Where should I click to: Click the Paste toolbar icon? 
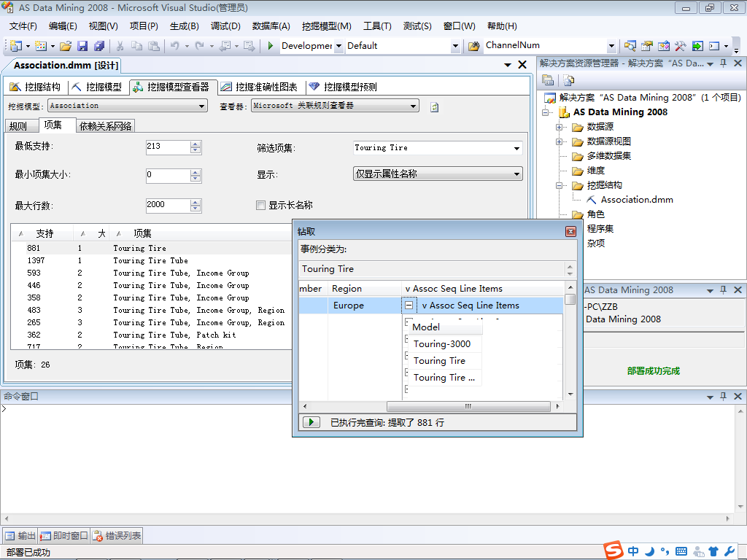point(153,46)
